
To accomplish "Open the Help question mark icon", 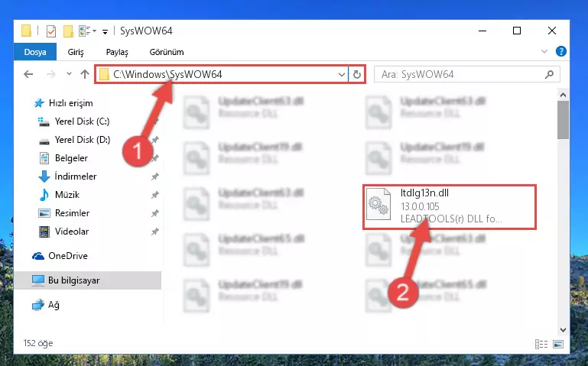I will 561,51.
